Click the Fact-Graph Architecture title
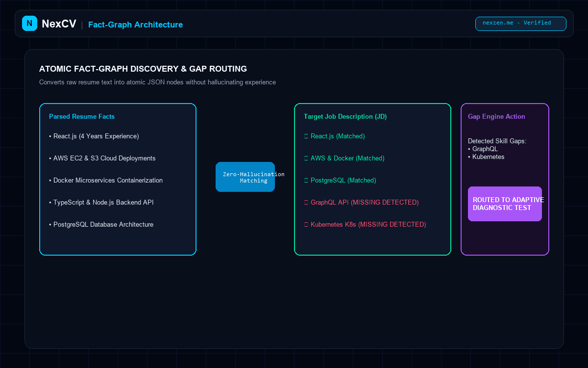 [135, 25]
